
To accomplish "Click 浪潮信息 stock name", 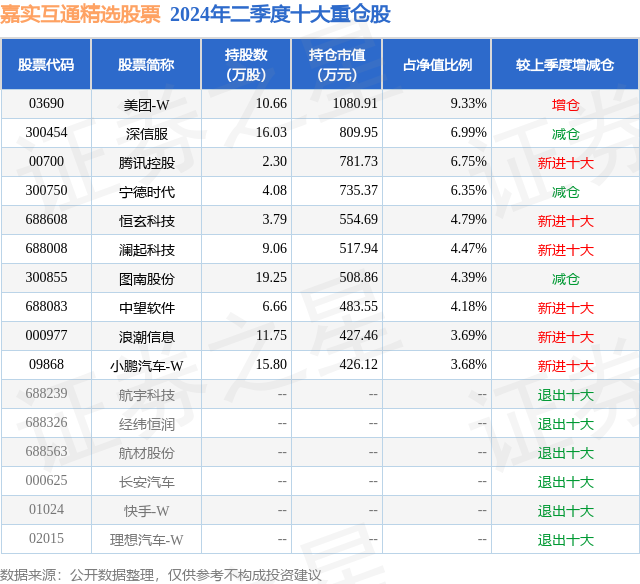I will pos(147,337).
